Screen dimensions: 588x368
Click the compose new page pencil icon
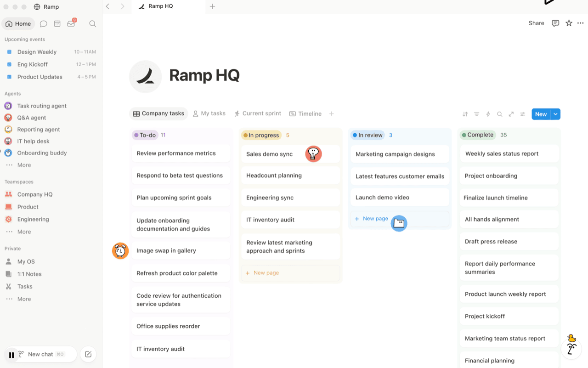[88, 354]
